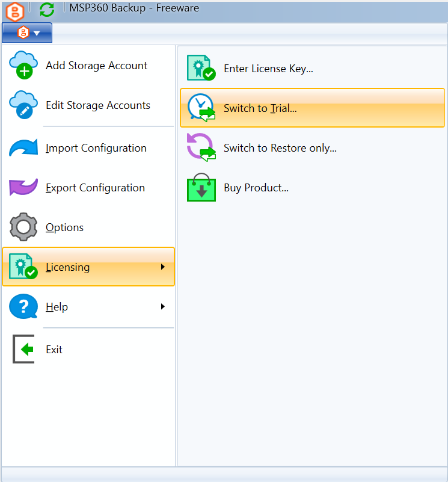Viewport: 448px width, 482px height.
Task: Click the green plus cloud Add Storage Account icon
Action: 23,66
